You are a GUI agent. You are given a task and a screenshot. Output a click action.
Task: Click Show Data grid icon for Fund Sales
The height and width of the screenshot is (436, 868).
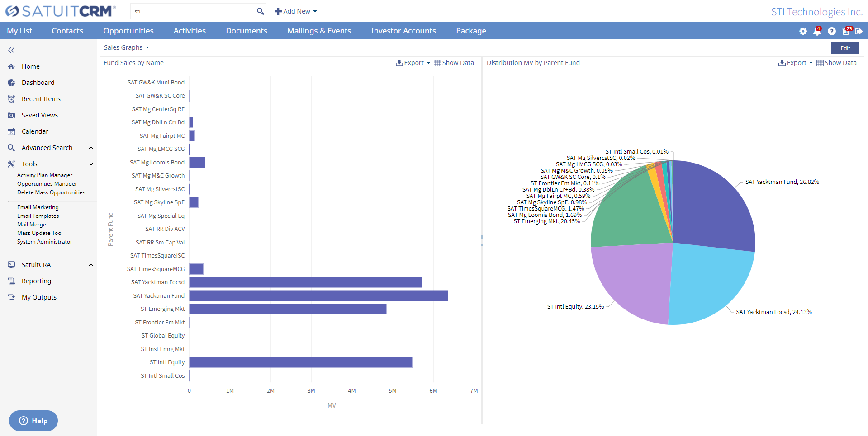pos(437,63)
